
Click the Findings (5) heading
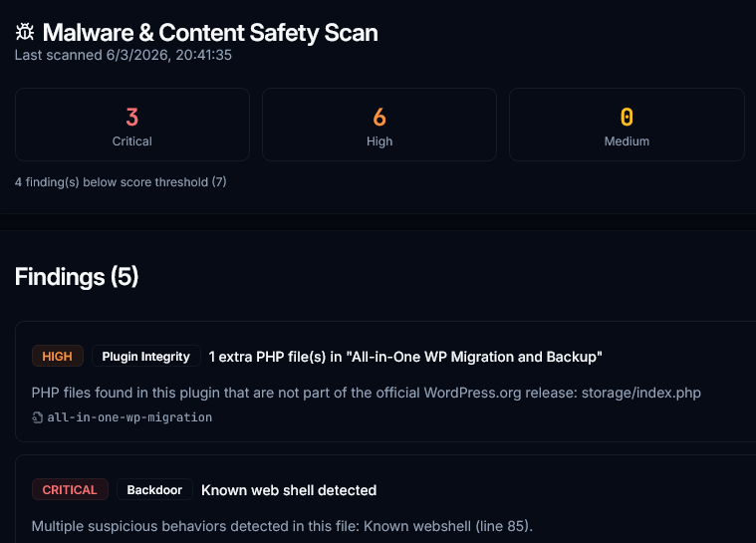[77, 277]
